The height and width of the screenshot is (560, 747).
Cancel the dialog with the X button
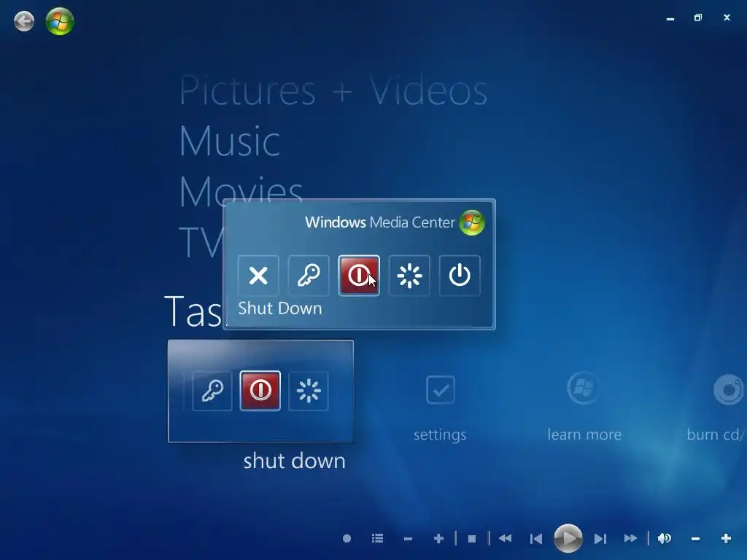click(258, 276)
